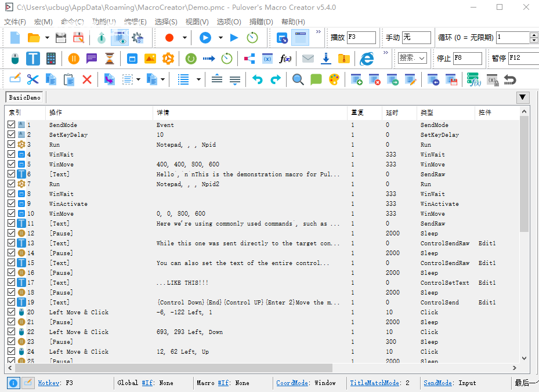Click the Macro #If link
539x392 pixels.
tap(224, 383)
